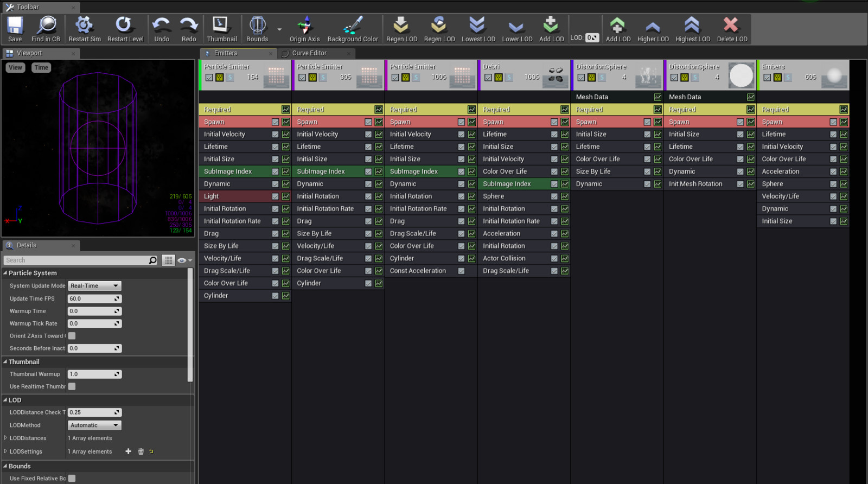Open the viewport Time menu

pyautogui.click(x=41, y=67)
